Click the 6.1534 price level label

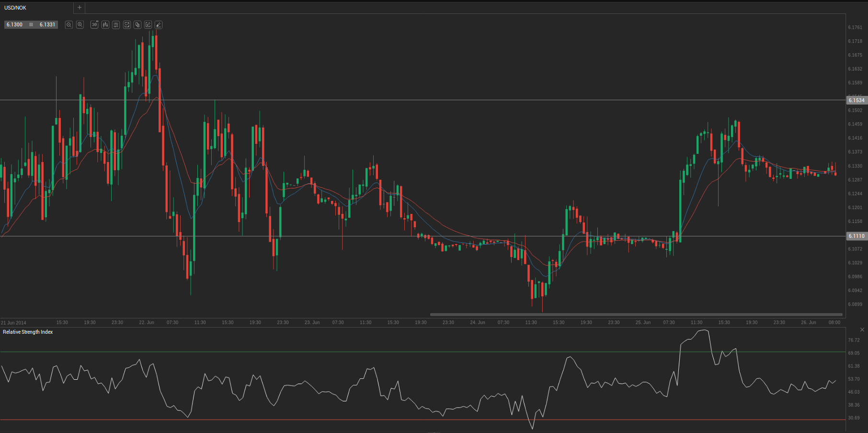pos(857,100)
